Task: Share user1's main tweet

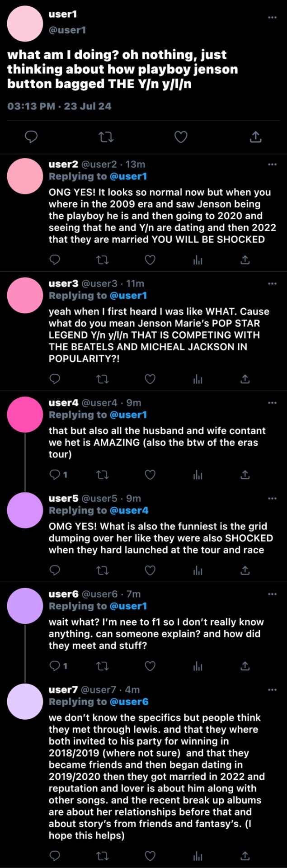Action: (x=256, y=137)
